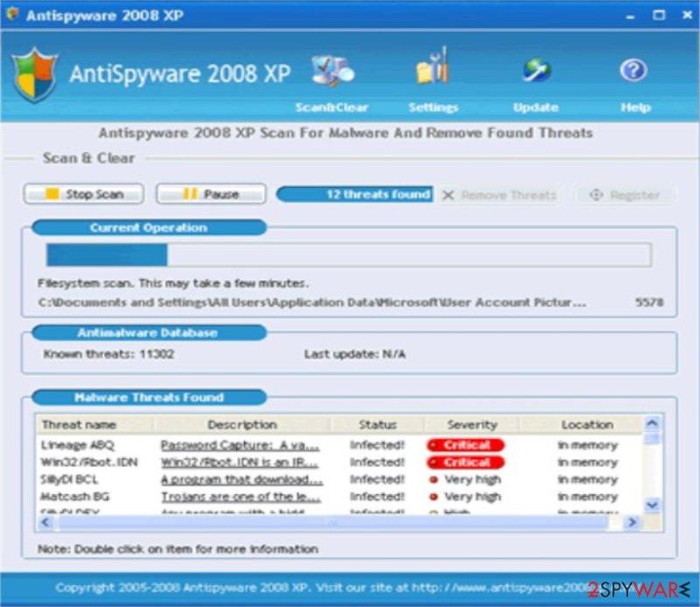
Task: Select the Help menu label
Action: click(636, 108)
